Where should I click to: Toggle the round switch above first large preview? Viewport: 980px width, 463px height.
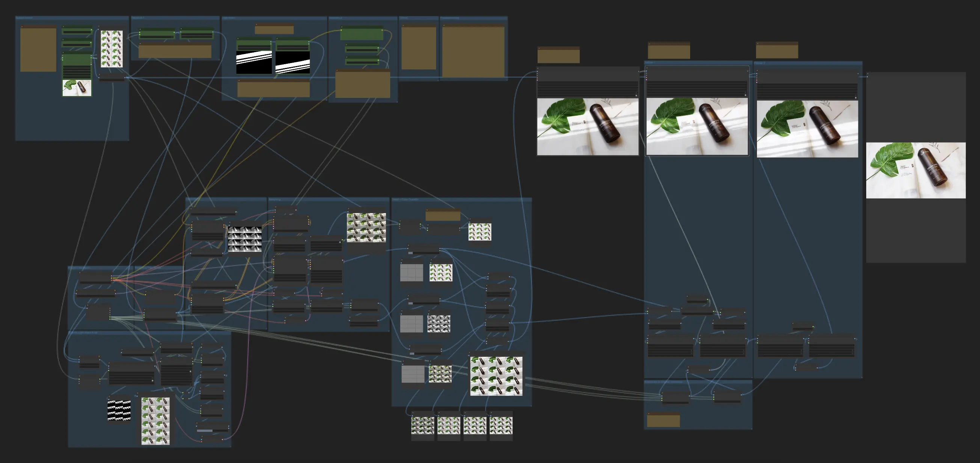tap(636, 95)
